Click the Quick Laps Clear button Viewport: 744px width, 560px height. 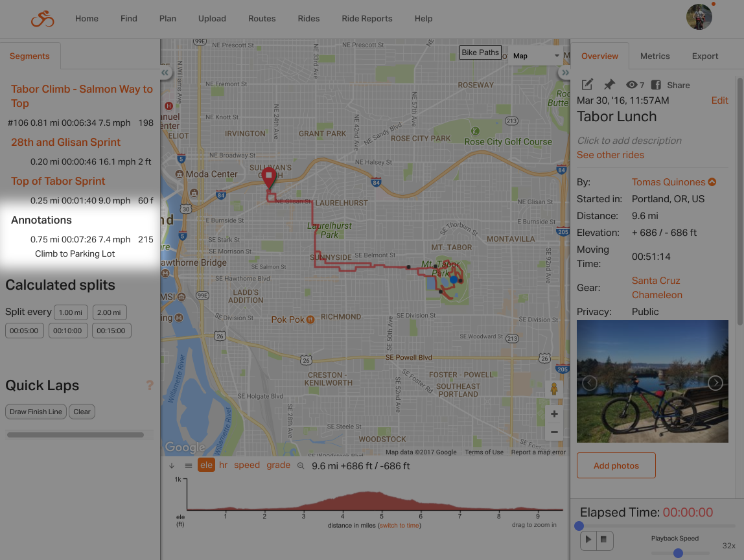point(82,412)
